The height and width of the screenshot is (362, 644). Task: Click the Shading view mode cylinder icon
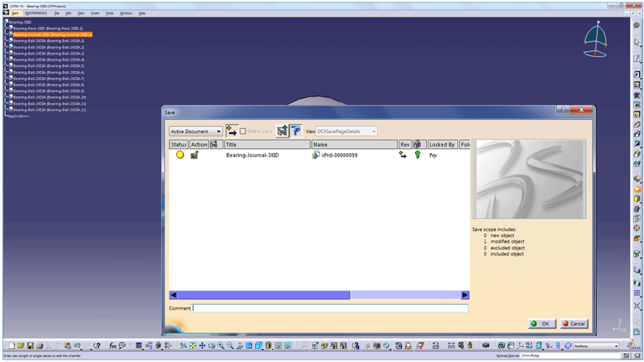268,346
